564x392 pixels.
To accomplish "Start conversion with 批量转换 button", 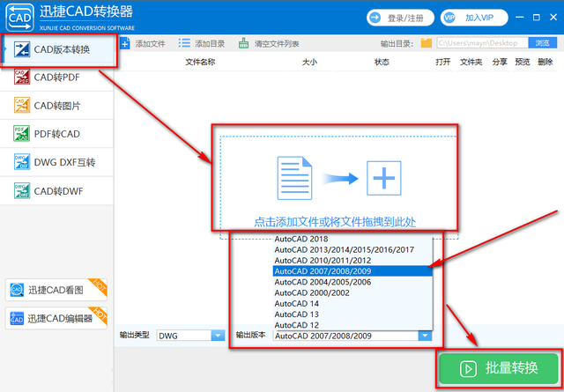I will tap(499, 368).
